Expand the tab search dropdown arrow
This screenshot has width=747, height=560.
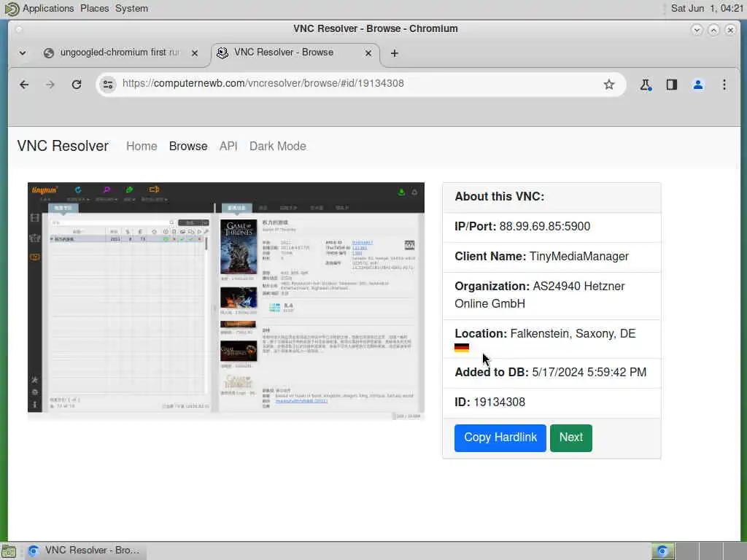pyautogui.click(x=23, y=52)
